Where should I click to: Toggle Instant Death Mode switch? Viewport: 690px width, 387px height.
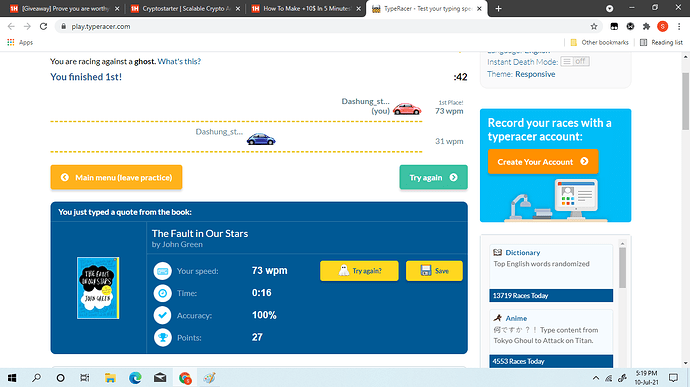coord(575,62)
